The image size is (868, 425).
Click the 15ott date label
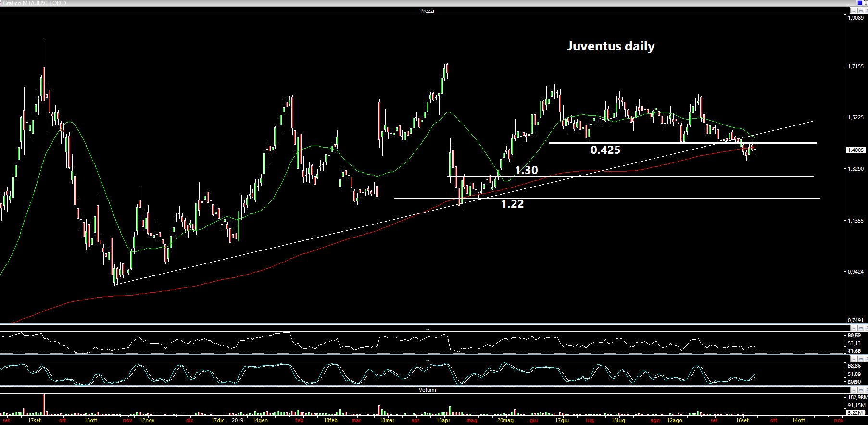click(90, 420)
